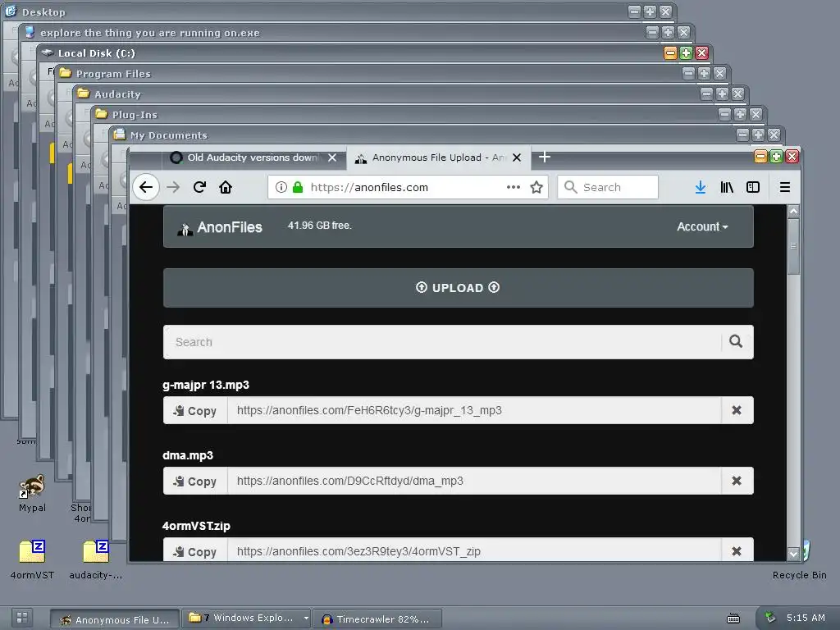This screenshot has height=630, width=840.
Task: Click the 5:15 AM clock
Action: pos(806,618)
